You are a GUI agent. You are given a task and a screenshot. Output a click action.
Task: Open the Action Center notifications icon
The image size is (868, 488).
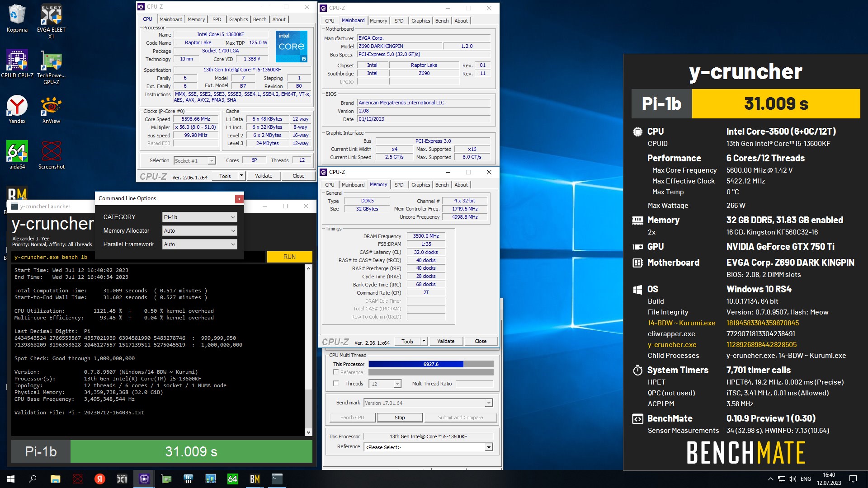point(853,479)
